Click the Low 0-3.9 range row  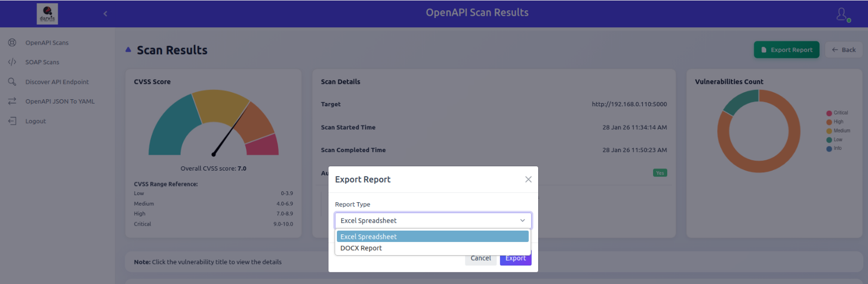213,194
